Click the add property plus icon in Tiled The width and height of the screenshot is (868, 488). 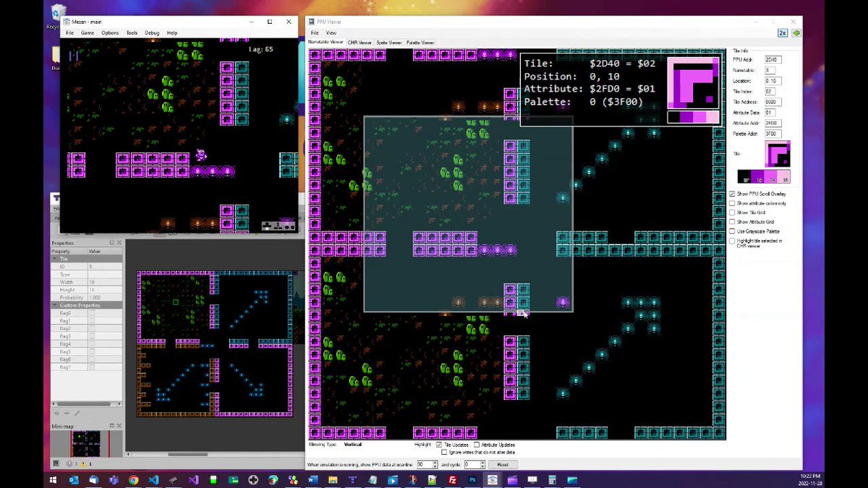56,414
